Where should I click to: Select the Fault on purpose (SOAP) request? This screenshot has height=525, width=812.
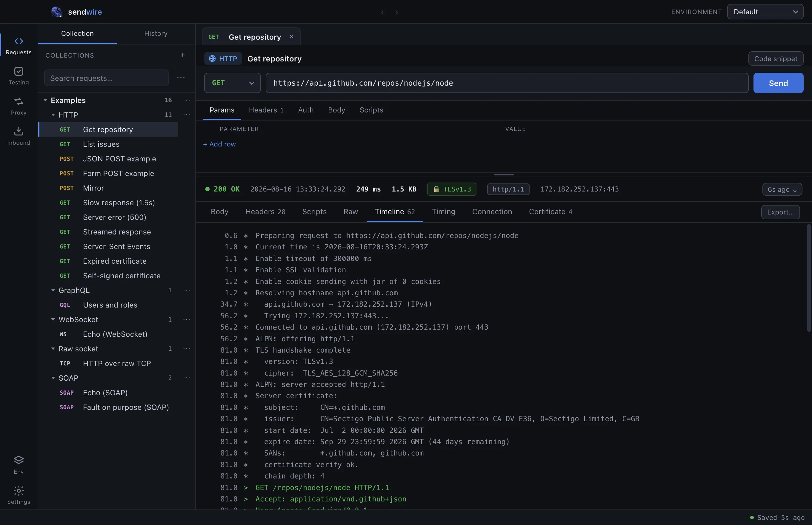click(x=108, y=407)
